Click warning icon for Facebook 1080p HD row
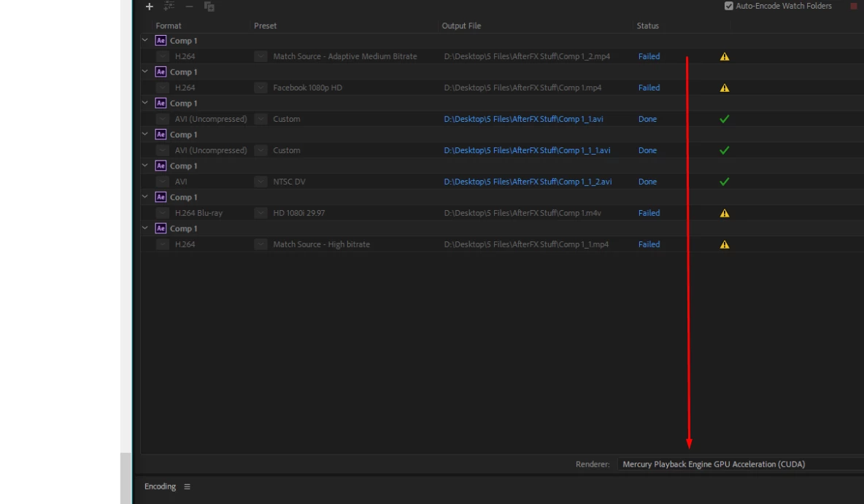This screenshot has height=504, width=864. tap(725, 88)
